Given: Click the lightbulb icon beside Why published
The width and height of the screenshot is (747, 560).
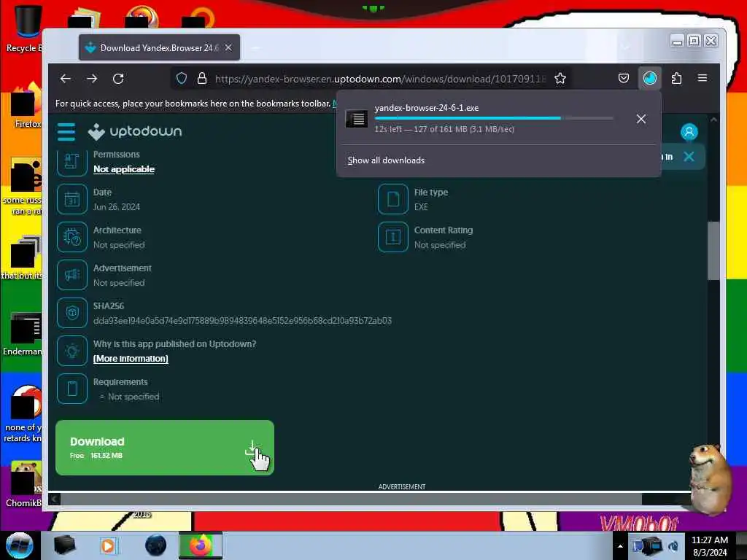Looking at the screenshot, I should [72, 351].
